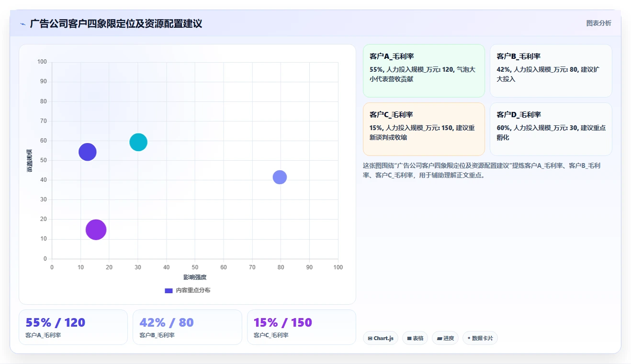Click the 进度 chip's icon
This screenshot has width=631, height=364.
click(x=439, y=338)
